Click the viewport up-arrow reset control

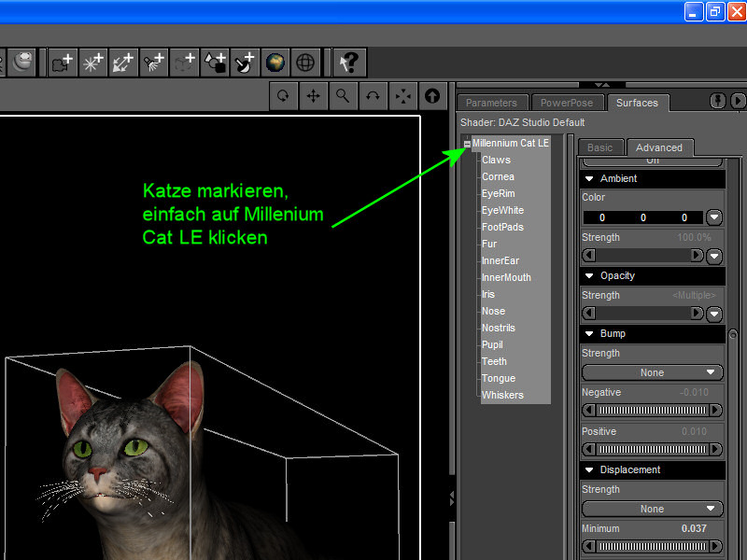(432, 96)
